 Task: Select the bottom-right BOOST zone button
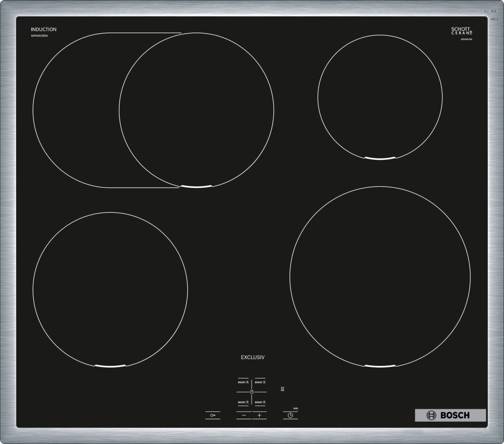point(260,402)
